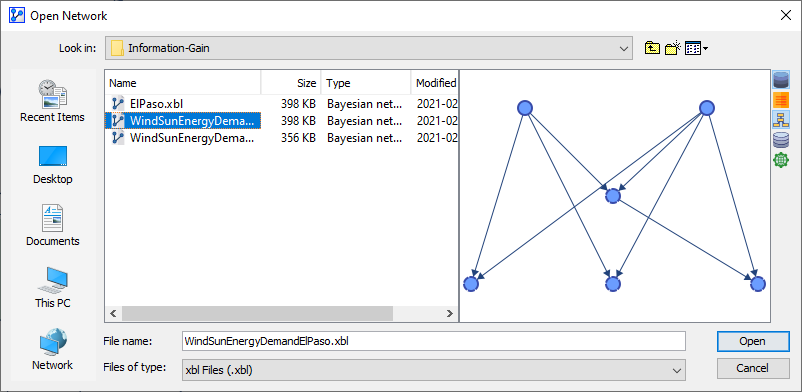The image size is (802, 392).
Task: Click the dark blue database preview icon
Action: click(x=781, y=80)
